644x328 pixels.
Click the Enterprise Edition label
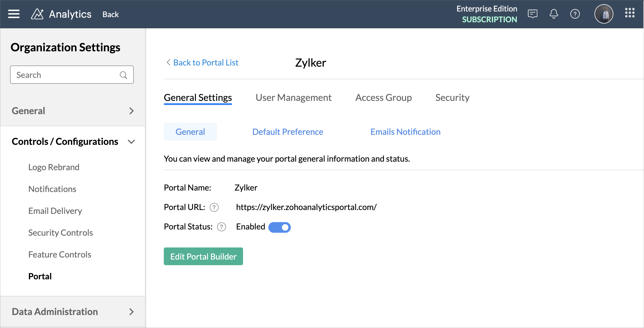[x=487, y=9]
